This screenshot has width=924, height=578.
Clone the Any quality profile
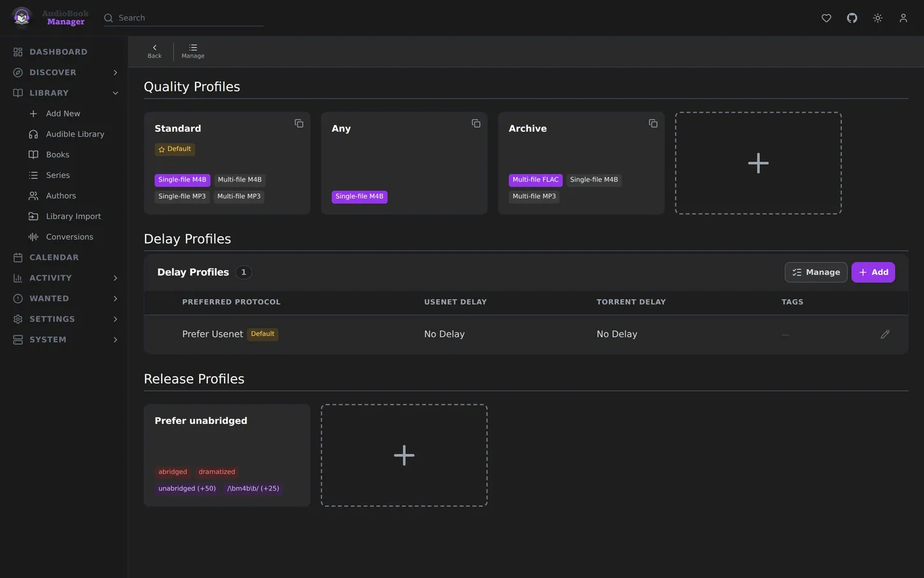(x=476, y=123)
